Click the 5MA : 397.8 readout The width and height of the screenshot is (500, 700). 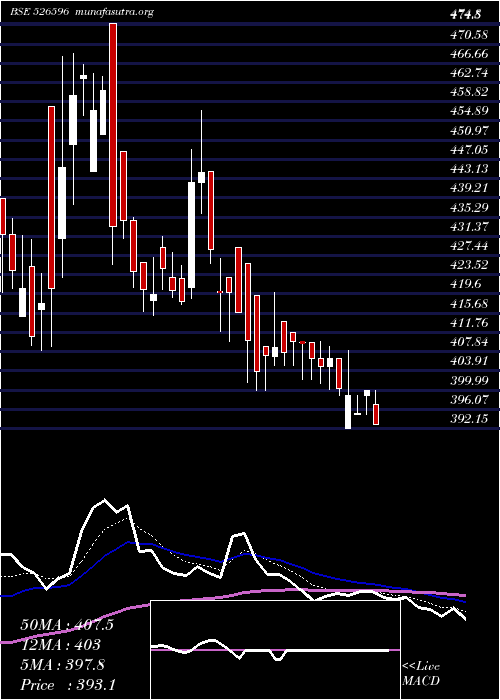click(x=63, y=665)
